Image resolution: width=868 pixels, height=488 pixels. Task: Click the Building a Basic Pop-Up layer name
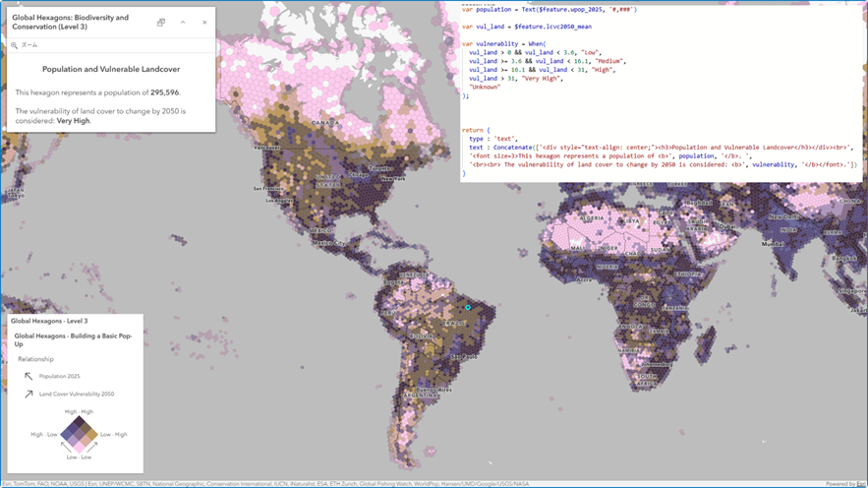click(x=73, y=339)
